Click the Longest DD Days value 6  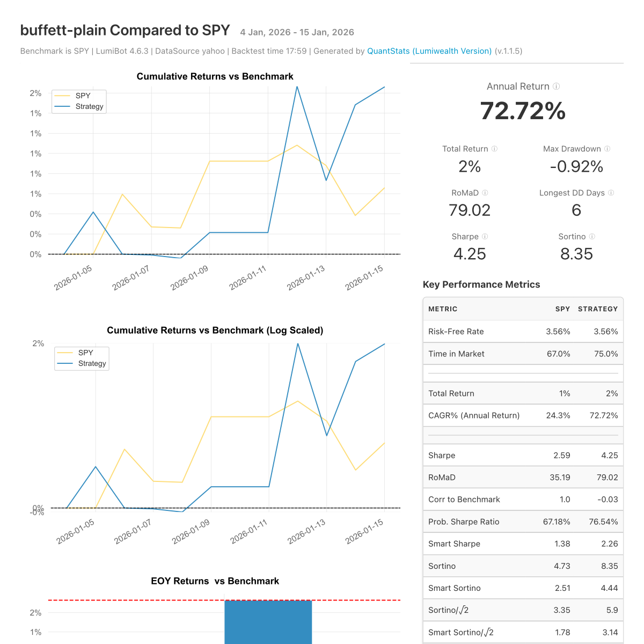(x=576, y=210)
